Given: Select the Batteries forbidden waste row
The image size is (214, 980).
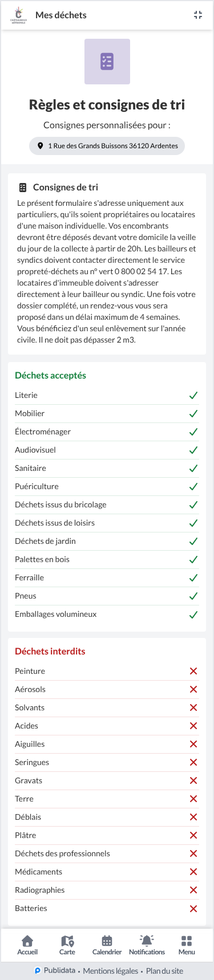Looking at the screenshot, I should pyautogui.click(x=107, y=908).
